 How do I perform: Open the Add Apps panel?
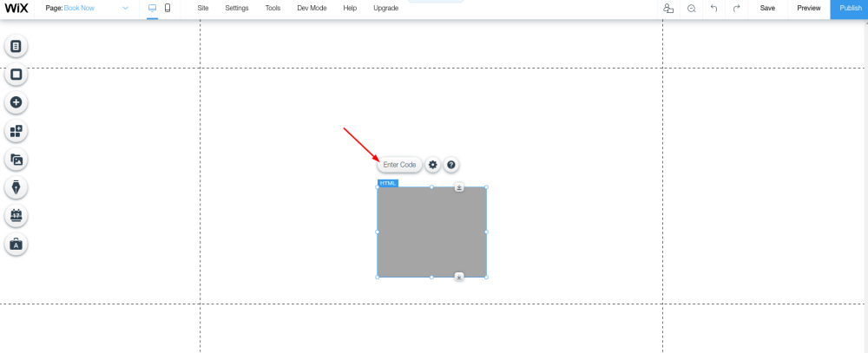(16, 132)
